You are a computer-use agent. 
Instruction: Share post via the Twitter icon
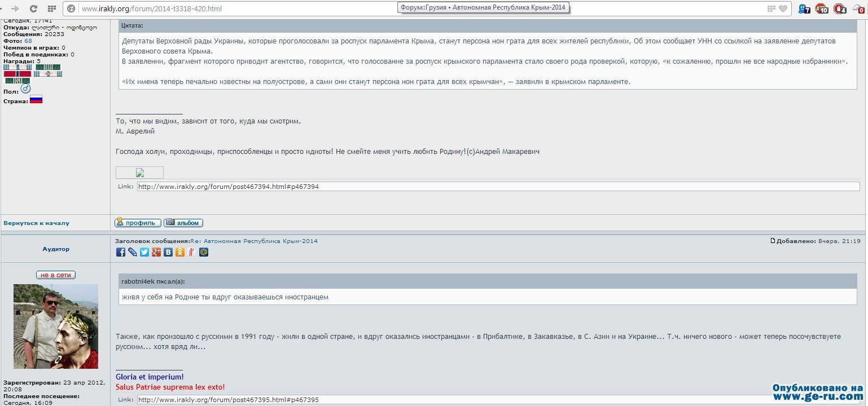coord(144,252)
